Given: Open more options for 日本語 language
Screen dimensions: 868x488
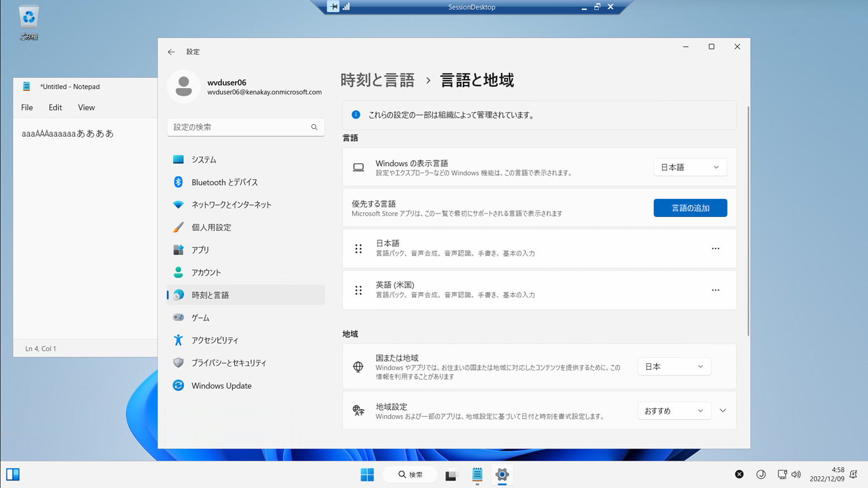Looking at the screenshot, I should point(715,249).
